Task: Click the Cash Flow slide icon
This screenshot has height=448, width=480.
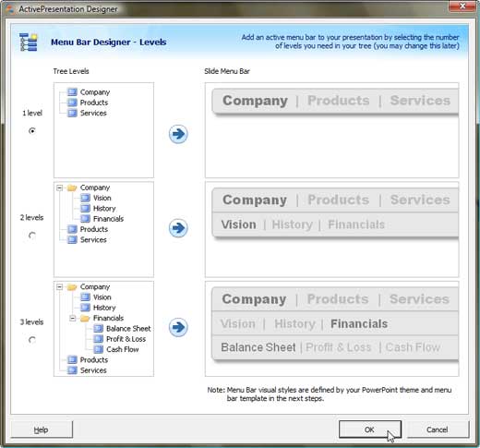Action: 99,349
